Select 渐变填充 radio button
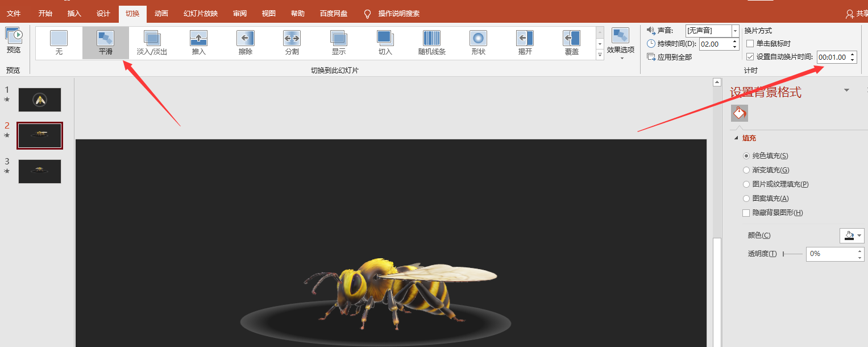868x347 pixels. pyautogui.click(x=746, y=170)
